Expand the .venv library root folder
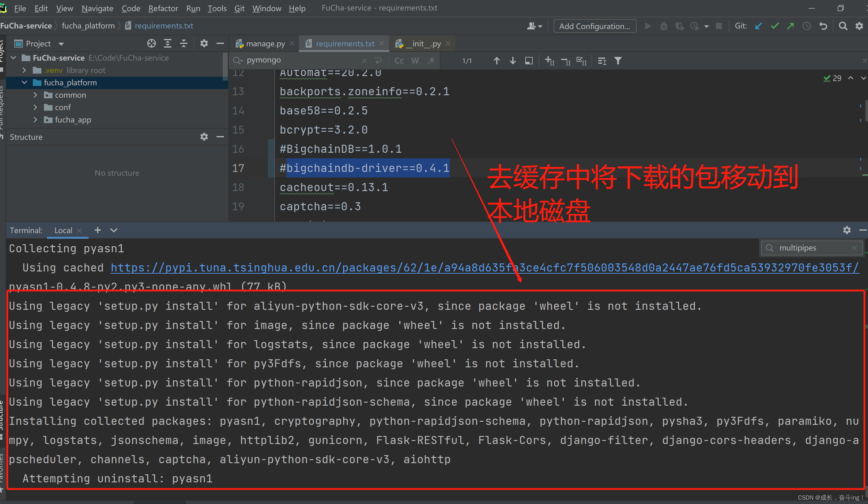 click(x=24, y=70)
